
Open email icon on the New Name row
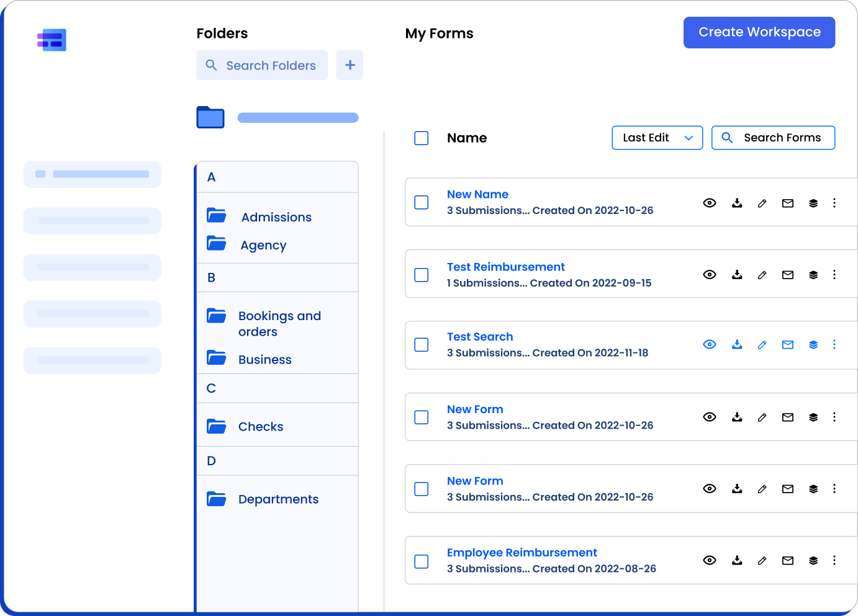[x=788, y=203]
